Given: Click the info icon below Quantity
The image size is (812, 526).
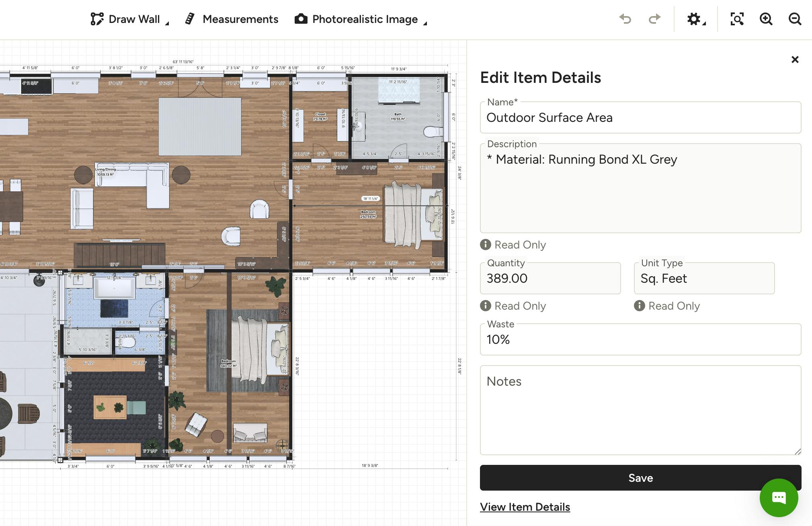Looking at the screenshot, I should 486,306.
